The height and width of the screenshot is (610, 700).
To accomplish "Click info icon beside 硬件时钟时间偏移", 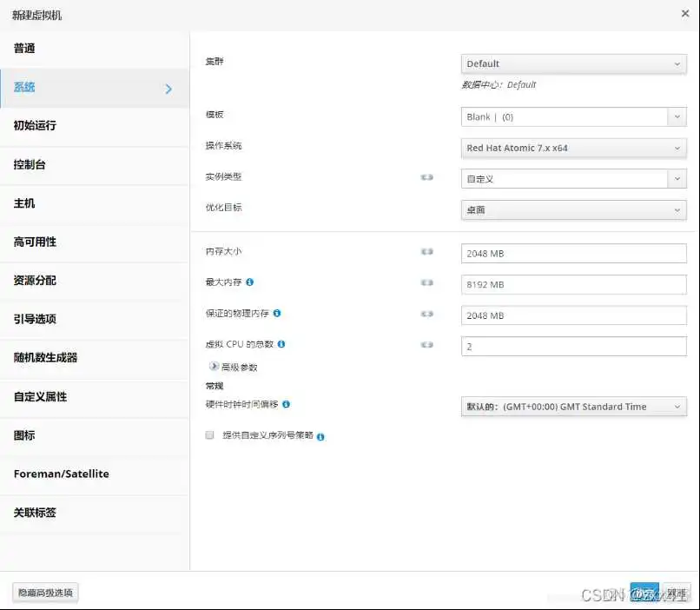I will [x=287, y=404].
